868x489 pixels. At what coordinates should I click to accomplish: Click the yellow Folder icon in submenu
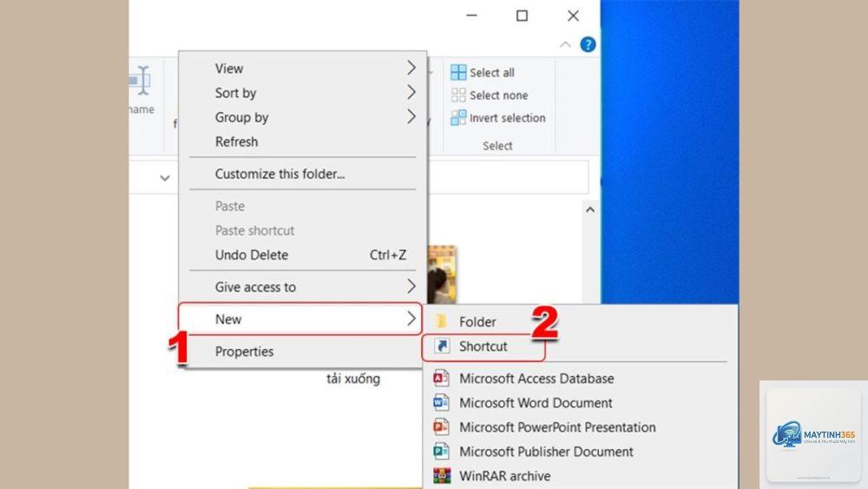click(x=441, y=321)
